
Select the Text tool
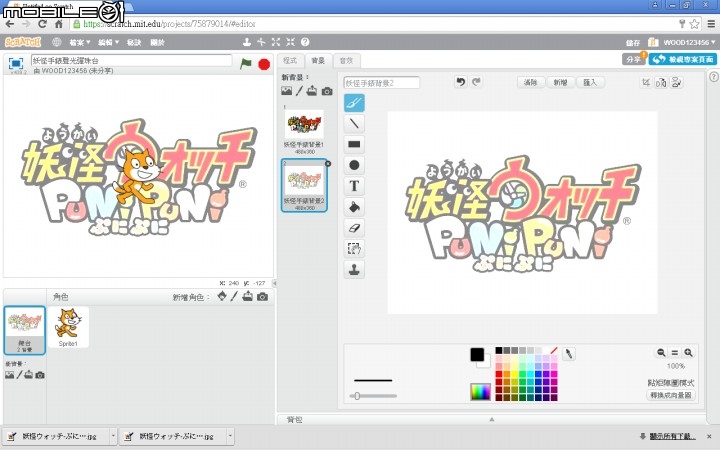(x=354, y=186)
